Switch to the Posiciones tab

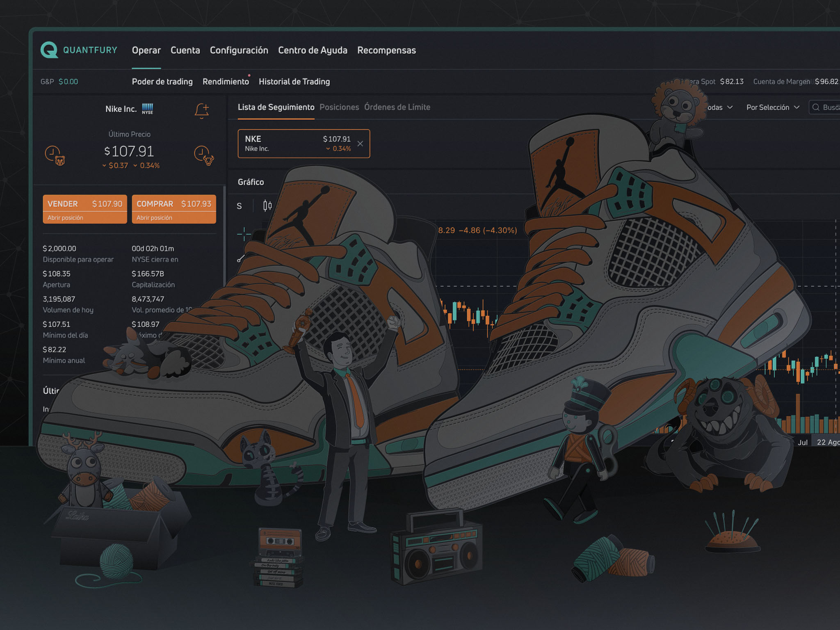340,107
